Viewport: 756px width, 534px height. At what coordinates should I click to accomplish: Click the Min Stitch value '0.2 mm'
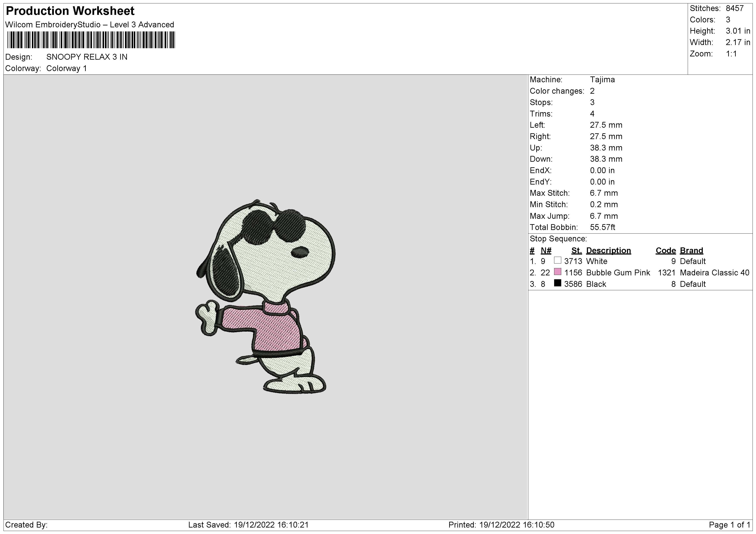tap(604, 204)
